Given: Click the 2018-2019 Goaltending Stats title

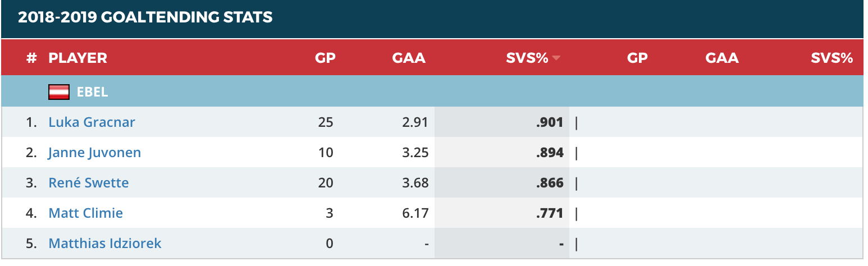Looking at the screenshot, I should (145, 17).
